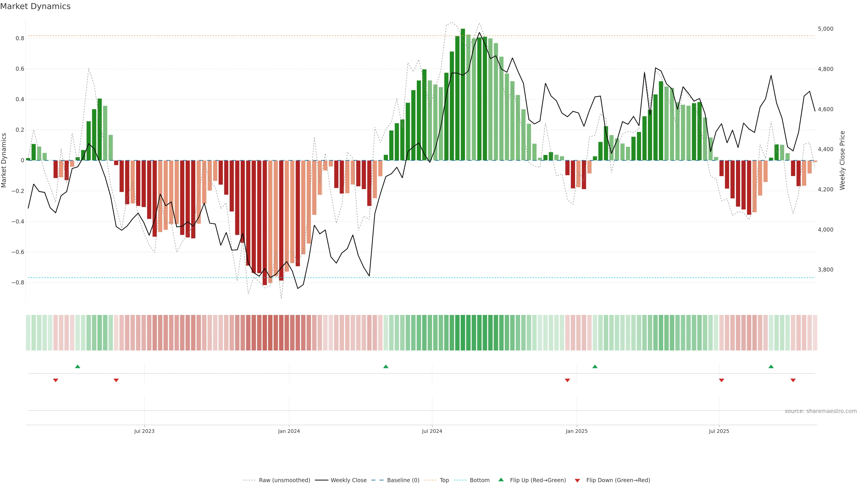This screenshot has height=488, width=868.
Task: Toggle the Weekly Close legend entry
Action: (x=348, y=480)
